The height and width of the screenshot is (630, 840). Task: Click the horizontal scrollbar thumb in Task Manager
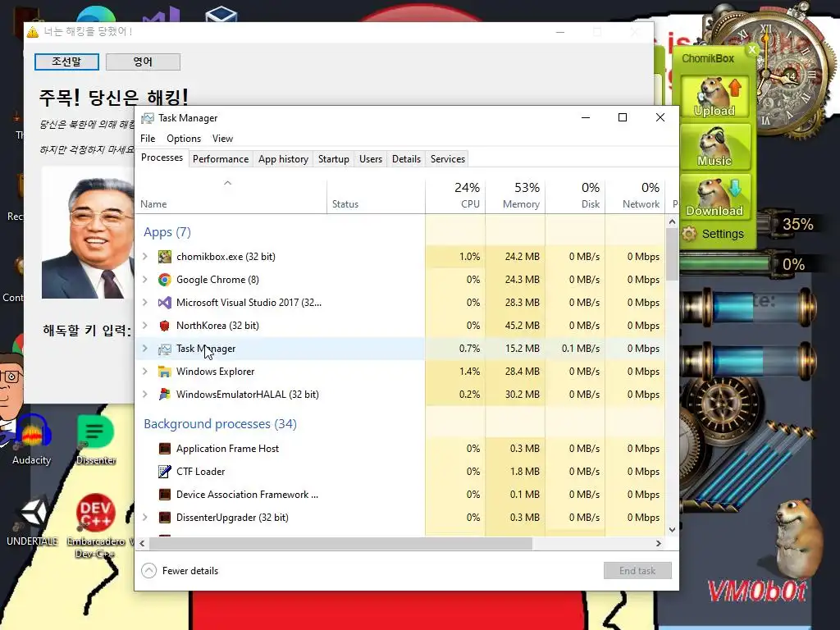pos(340,544)
